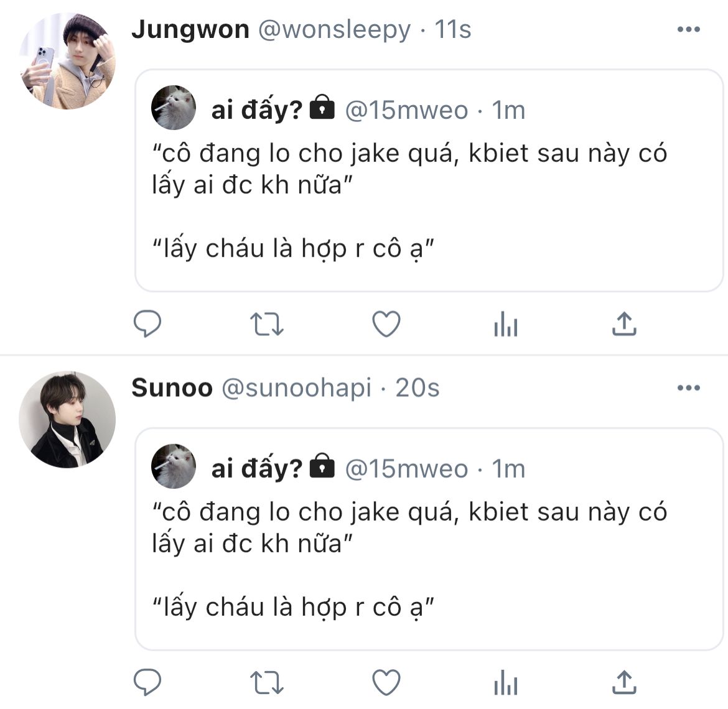Image resolution: width=728 pixels, height=709 pixels.
Task: Visit the @sunoohapi profile handle
Action: [296, 388]
